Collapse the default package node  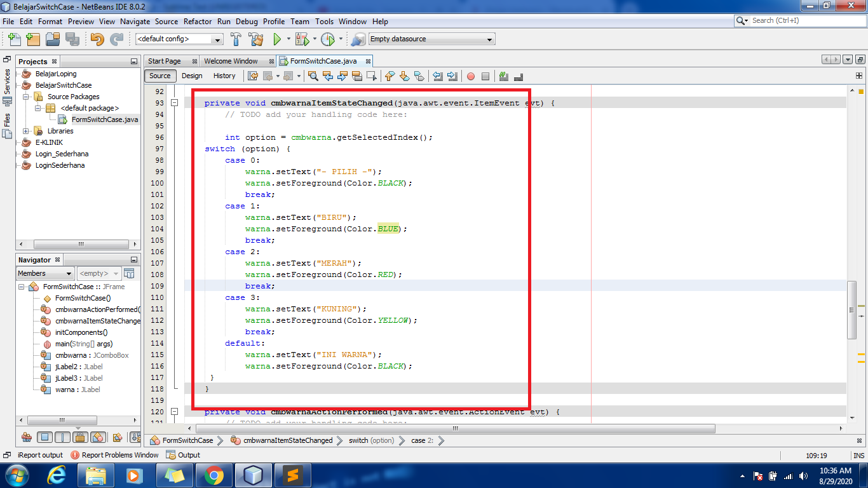(x=38, y=108)
